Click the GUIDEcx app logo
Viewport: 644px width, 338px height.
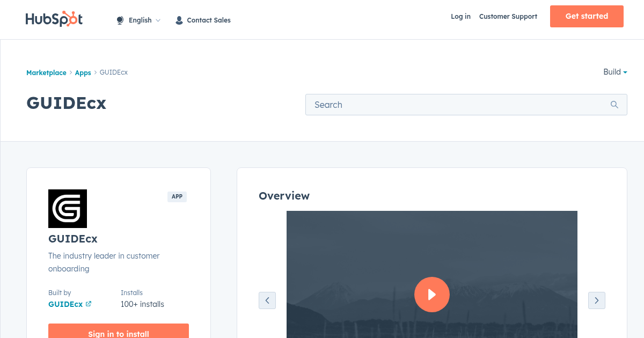pyautogui.click(x=68, y=209)
